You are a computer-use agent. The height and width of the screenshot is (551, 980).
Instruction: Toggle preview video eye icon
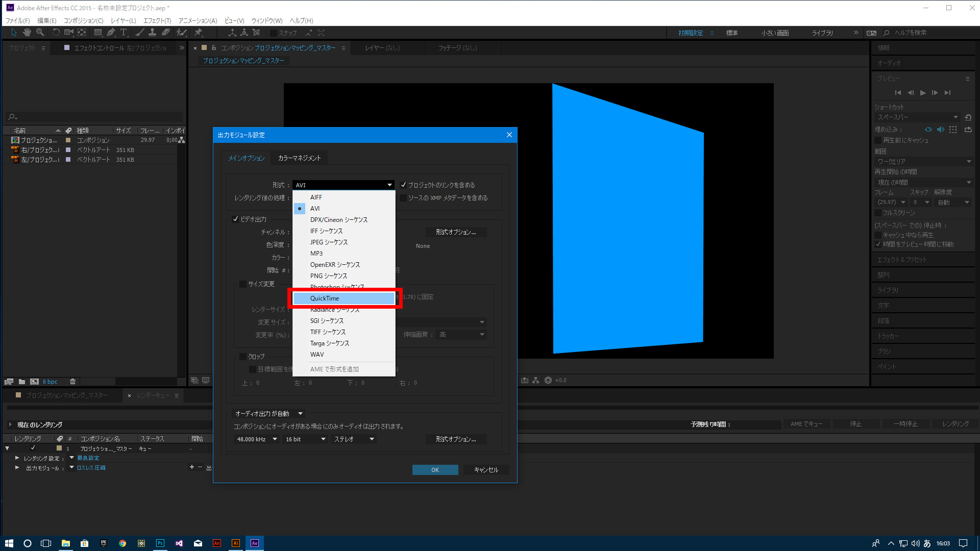pyautogui.click(x=928, y=130)
